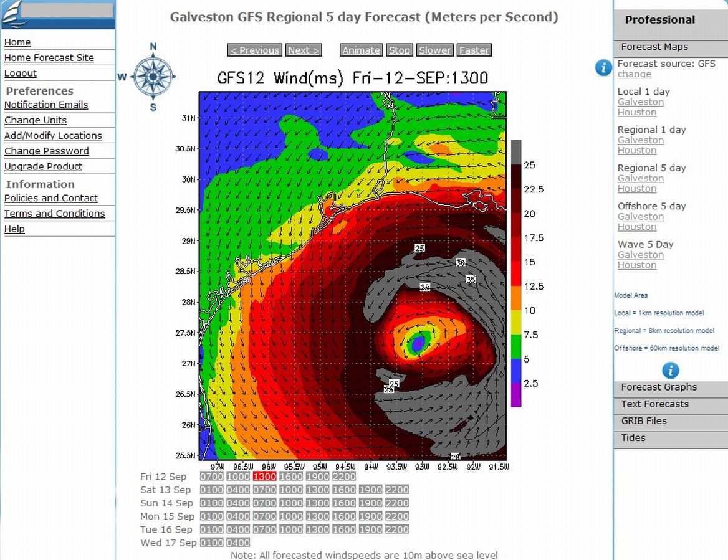Click the compass rose icon
The image size is (728, 560).
[153, 77]
